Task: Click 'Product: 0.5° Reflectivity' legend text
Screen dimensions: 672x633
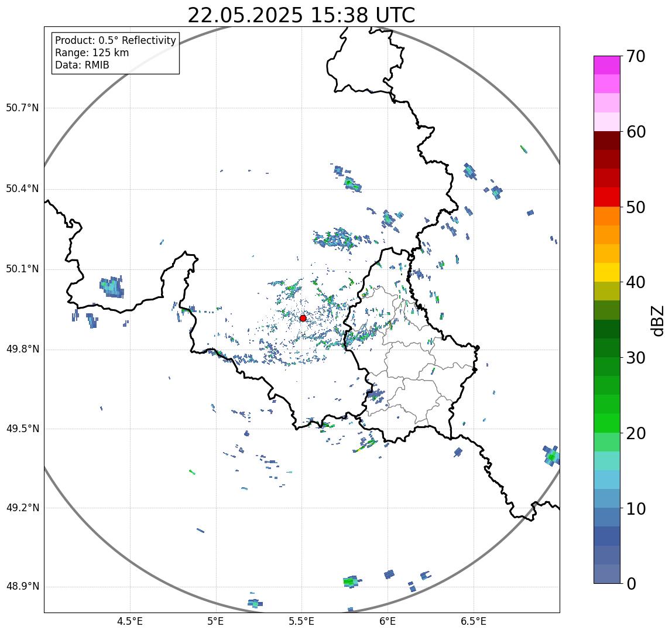Action: click(116, 40)
